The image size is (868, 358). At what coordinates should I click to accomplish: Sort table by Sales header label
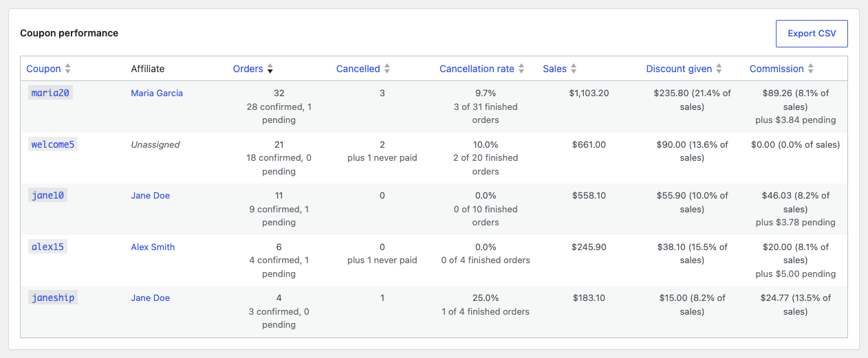pyautogui.click(x=555, y=69)
